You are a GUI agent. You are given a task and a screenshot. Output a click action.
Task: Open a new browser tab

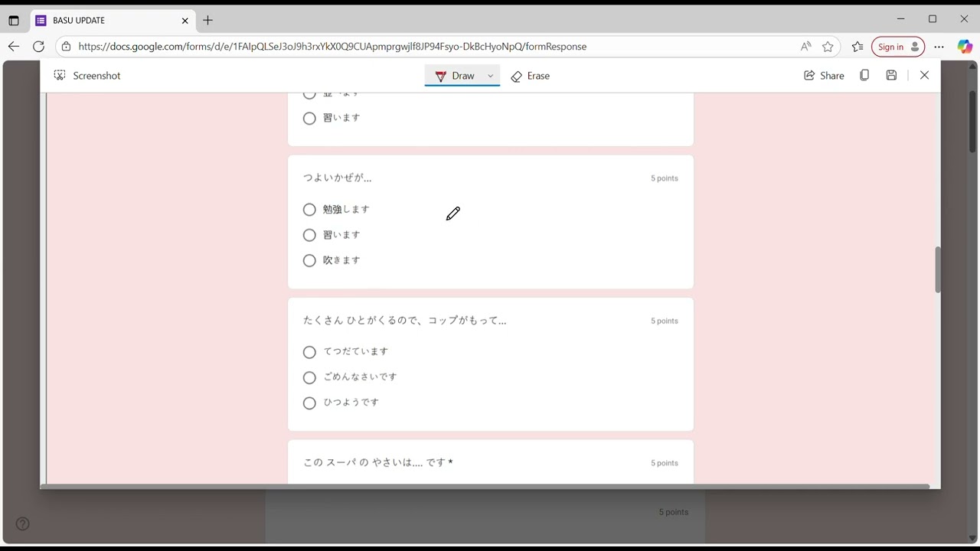[208, 21]
